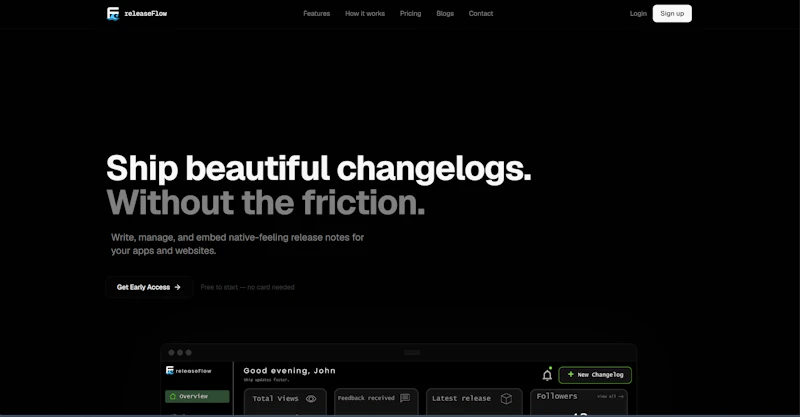Click the 'Latest release' card label
This screenshot has height=417, width=800.
click(x=461, y=399)
